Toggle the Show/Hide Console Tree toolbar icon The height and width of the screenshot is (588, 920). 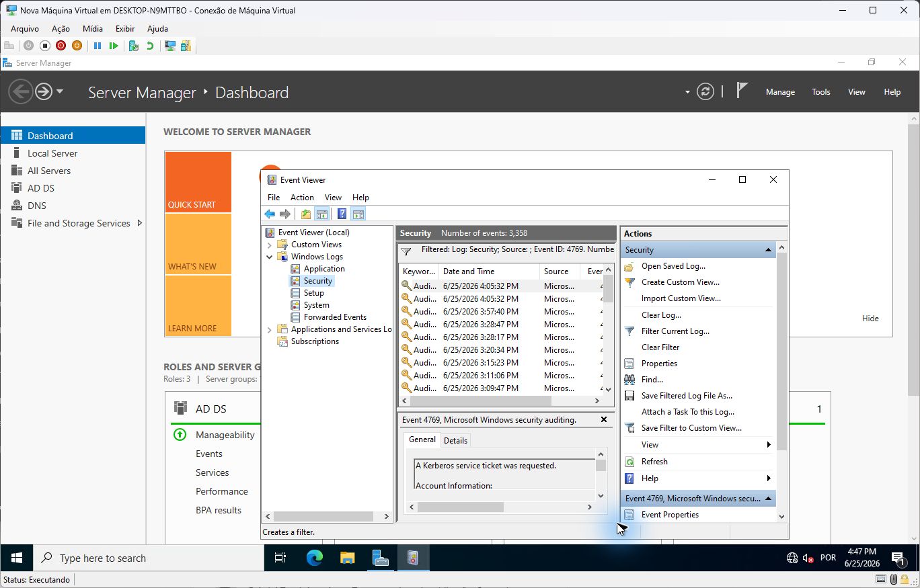[x=322, y=214]
